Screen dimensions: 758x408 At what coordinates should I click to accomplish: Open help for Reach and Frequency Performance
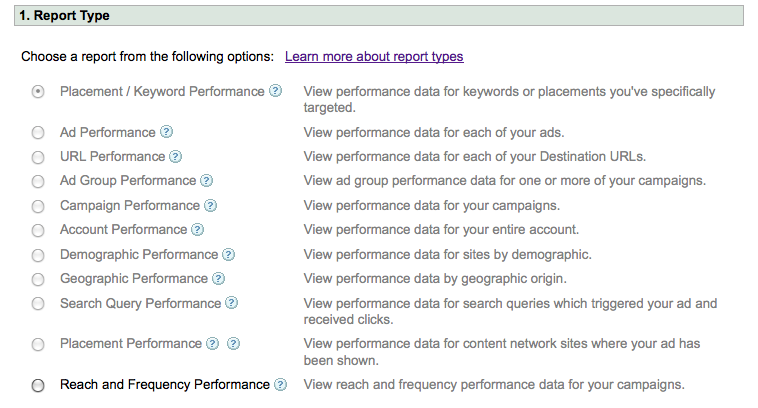pos(280,384)
